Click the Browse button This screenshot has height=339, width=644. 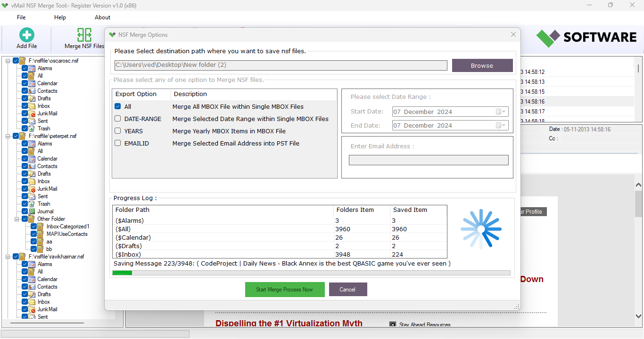(x=482, y=65)
